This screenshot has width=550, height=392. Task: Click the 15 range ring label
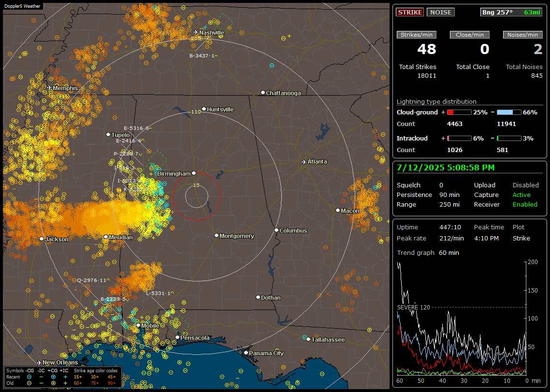[x=196, y=185]
